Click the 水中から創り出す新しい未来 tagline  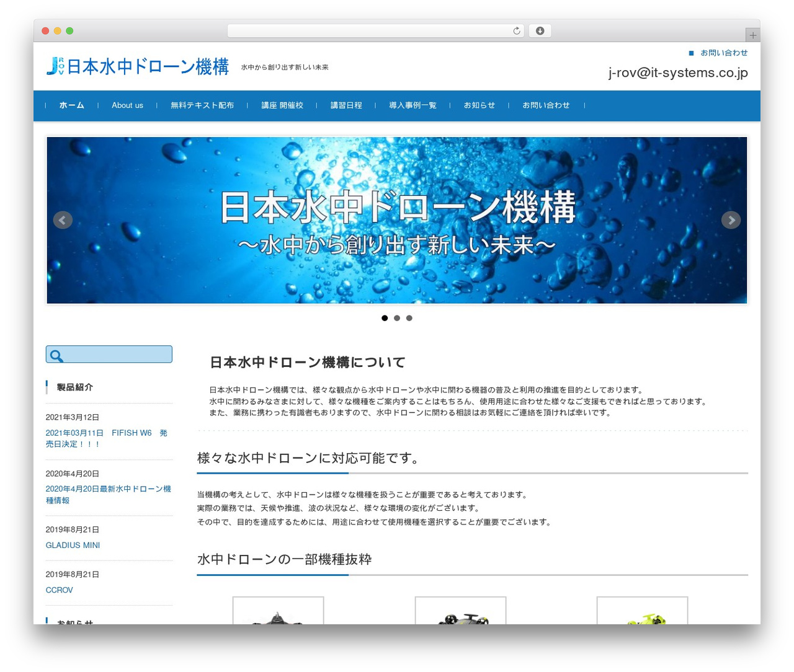click(x=285, y=67)
